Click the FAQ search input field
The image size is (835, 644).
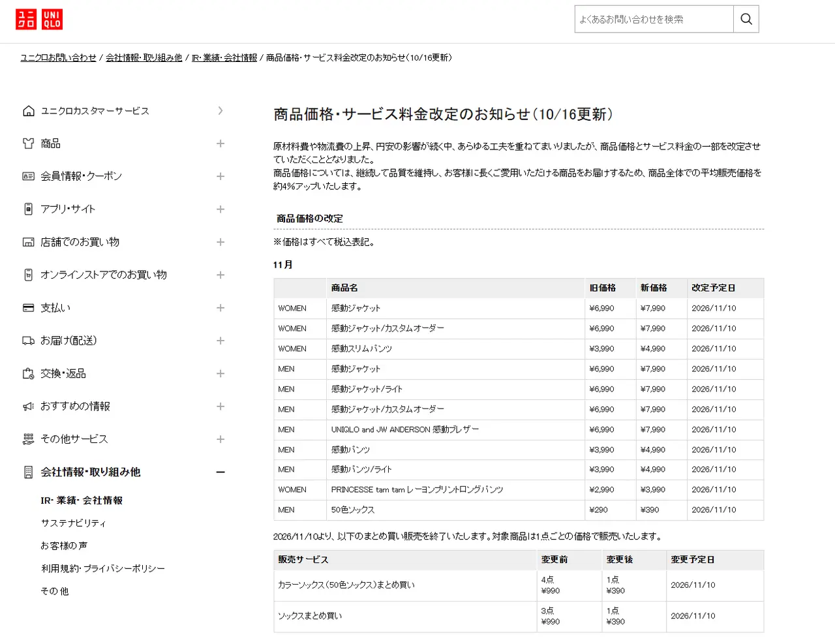point(654,20)
